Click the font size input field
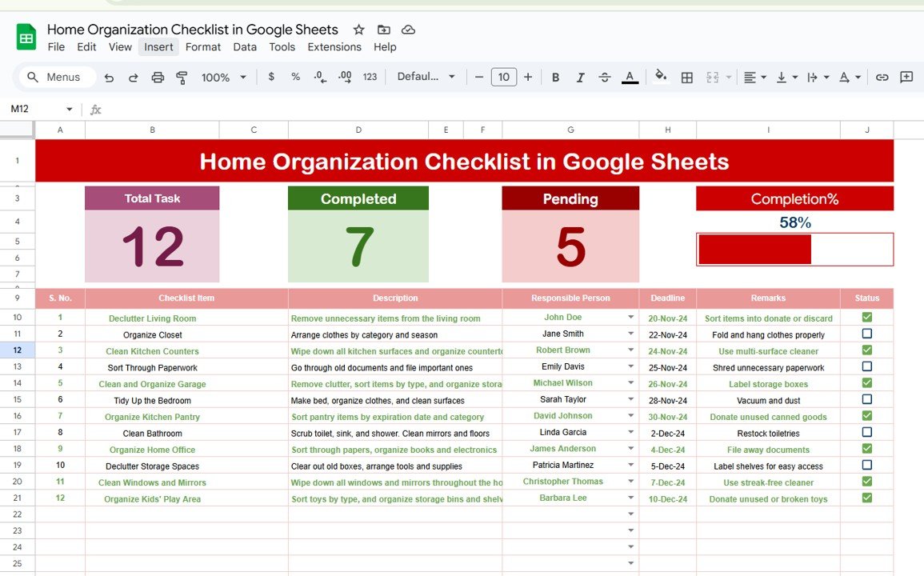Screen dimensions: 924x576 pyautogui.click(x=504, y=78)
